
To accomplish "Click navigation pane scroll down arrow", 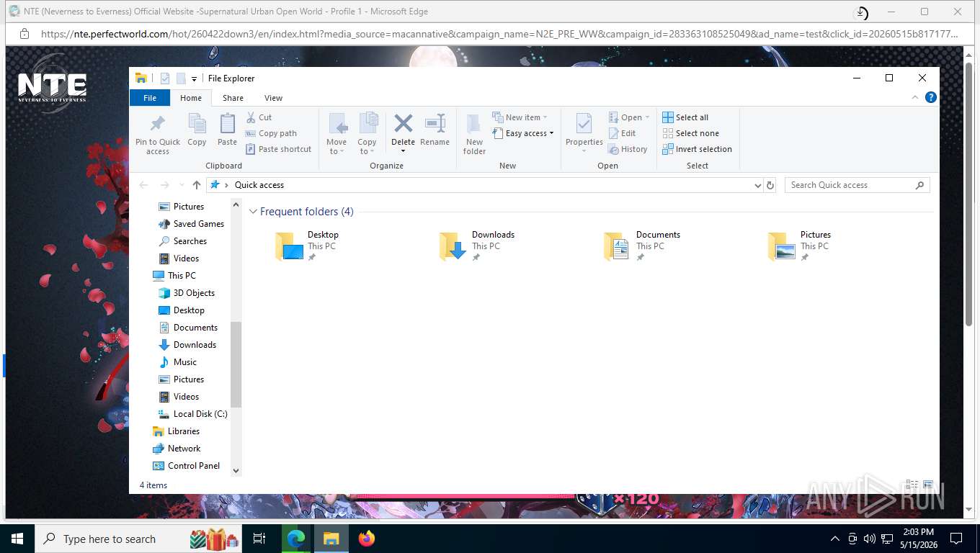I will [236, 471].
